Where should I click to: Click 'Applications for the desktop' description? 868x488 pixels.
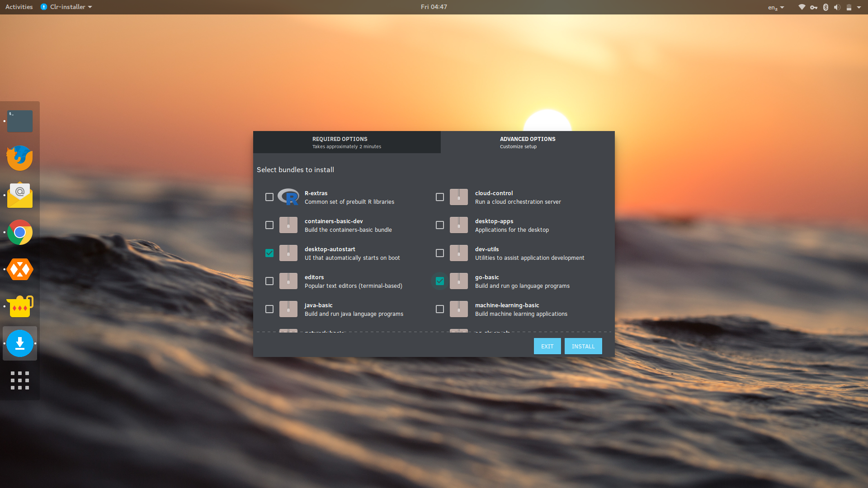(512, 230)
